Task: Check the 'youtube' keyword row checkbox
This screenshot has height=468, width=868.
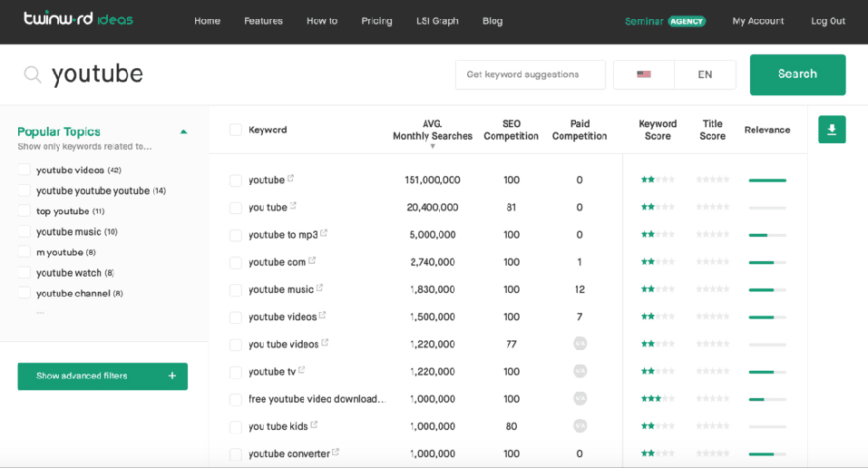Action: (x=236, y=180)
